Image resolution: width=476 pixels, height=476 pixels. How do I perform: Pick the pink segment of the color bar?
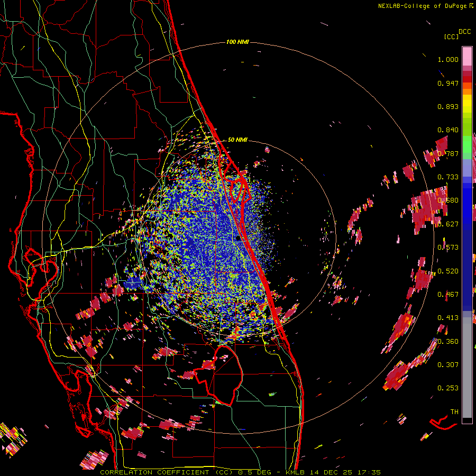(467, 56)
